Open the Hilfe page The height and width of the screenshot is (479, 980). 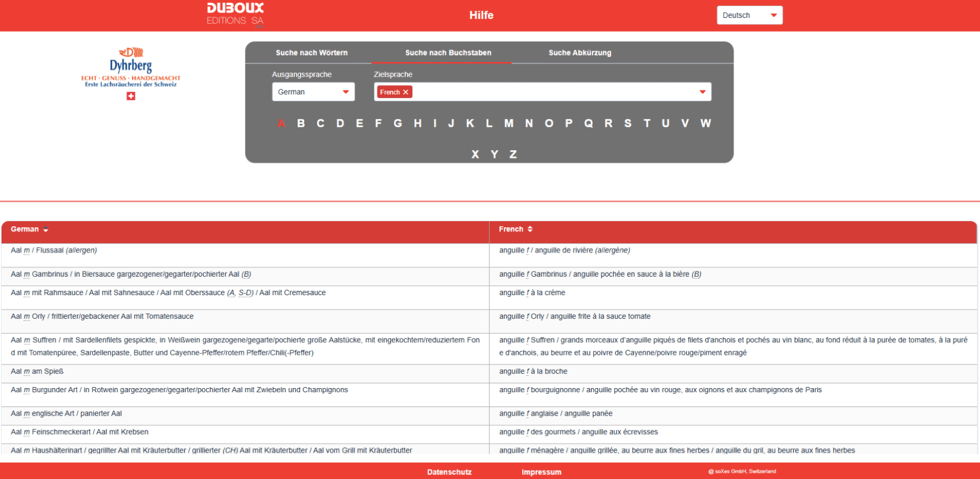coord(481,15)
